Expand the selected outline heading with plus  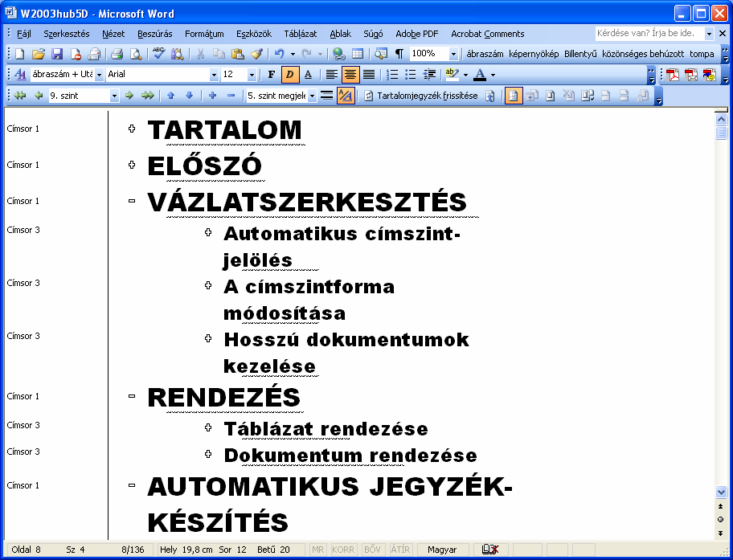click(x=213, y=96)
